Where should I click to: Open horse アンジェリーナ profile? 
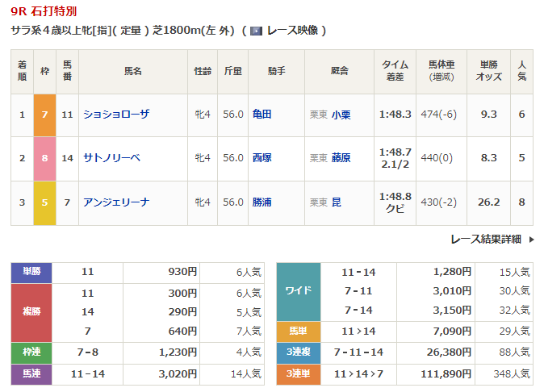tap(116, 202)
